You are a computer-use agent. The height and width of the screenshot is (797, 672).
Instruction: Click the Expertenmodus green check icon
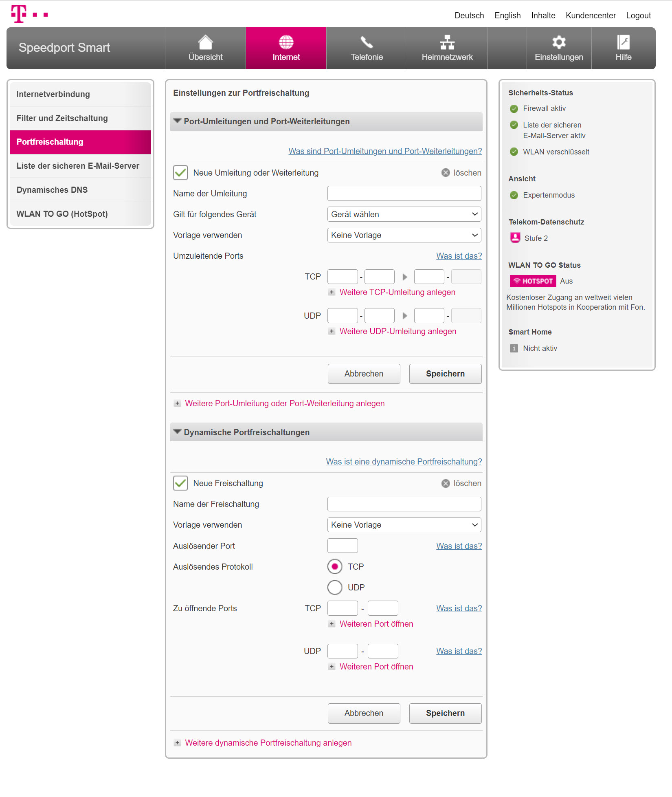pos(514,195)
